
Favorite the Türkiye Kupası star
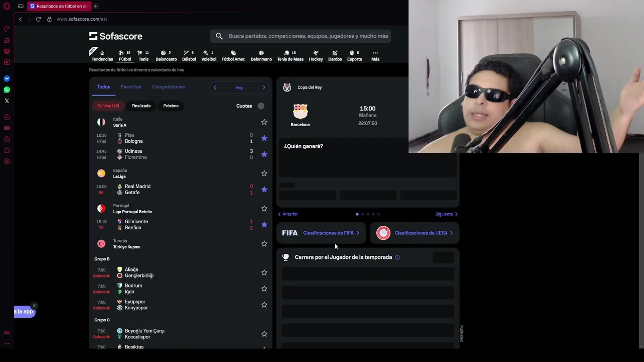[264, 244]
